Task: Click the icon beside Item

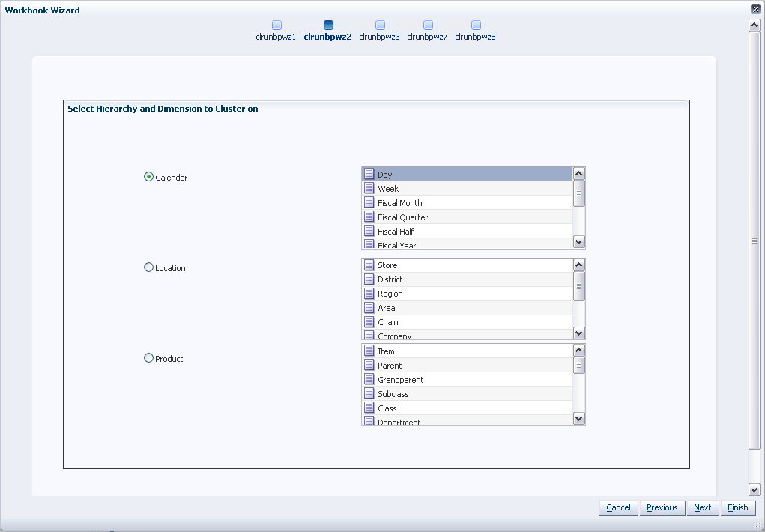Action: [x=369, y=351]
